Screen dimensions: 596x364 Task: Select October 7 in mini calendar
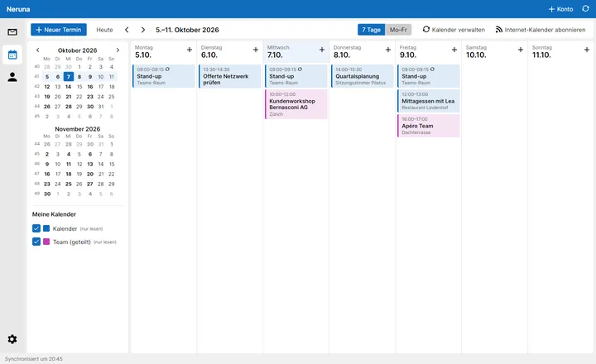point(69,77)
